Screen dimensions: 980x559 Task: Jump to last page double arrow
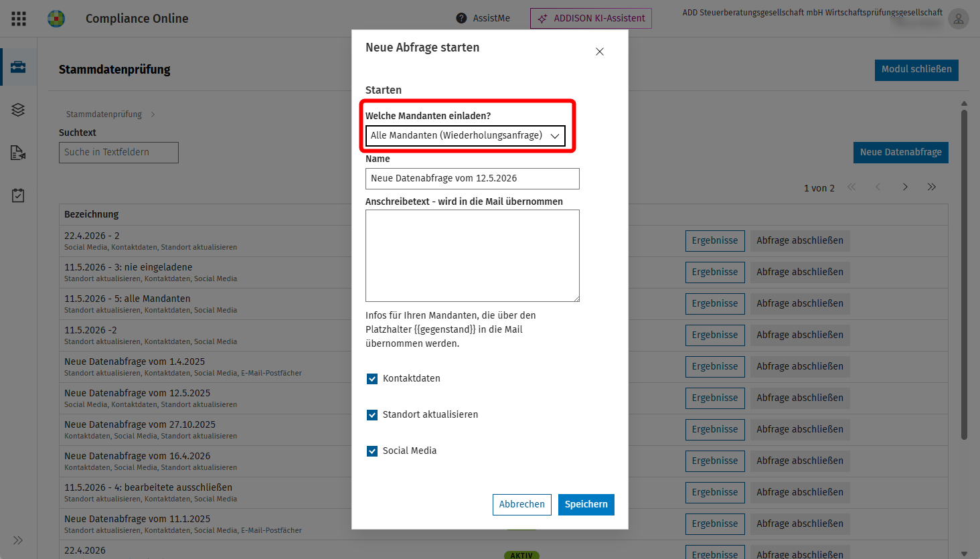click(x=932, y=187)
